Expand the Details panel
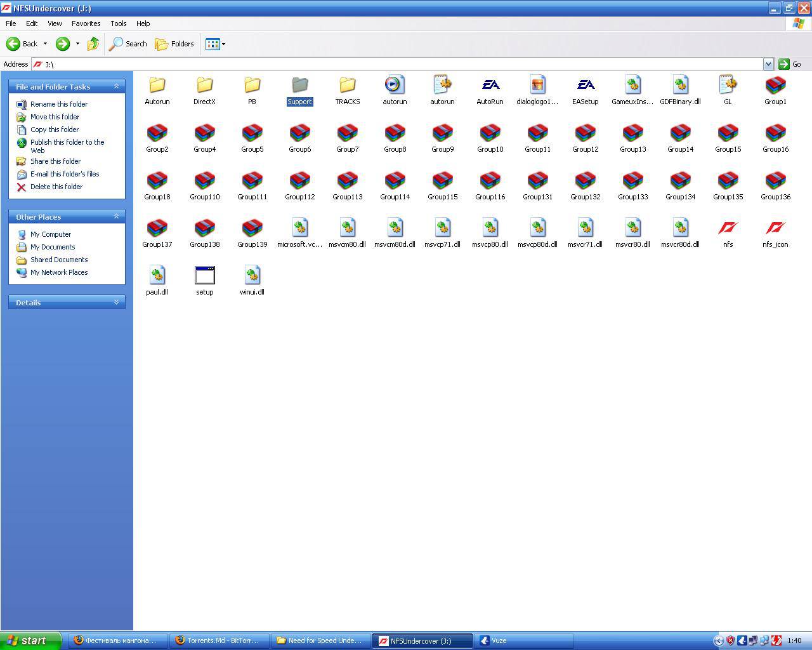 116,302
